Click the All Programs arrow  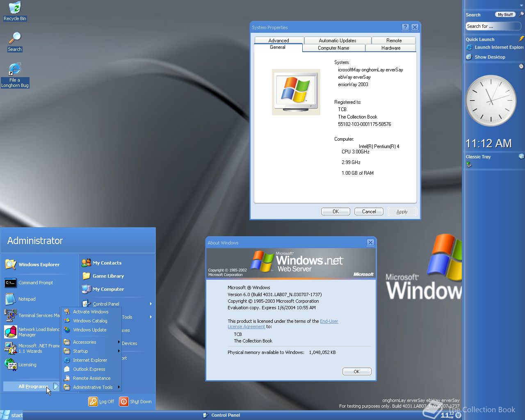point(56,386)
